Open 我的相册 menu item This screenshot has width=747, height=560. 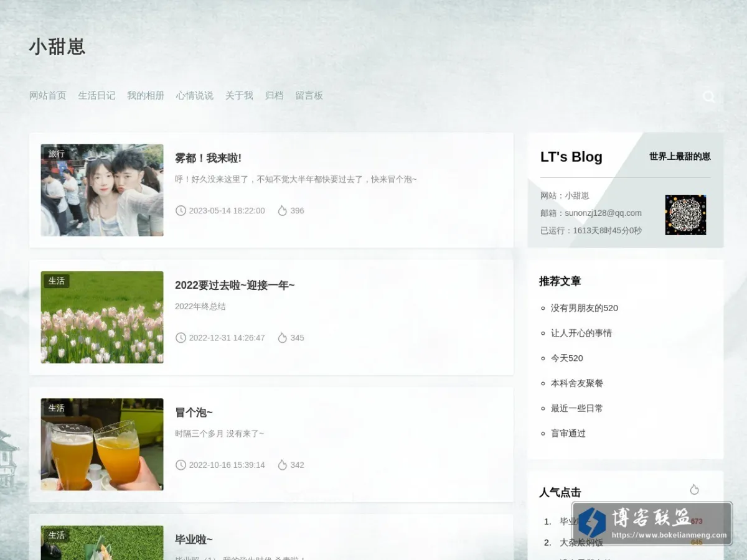[146, 95]
